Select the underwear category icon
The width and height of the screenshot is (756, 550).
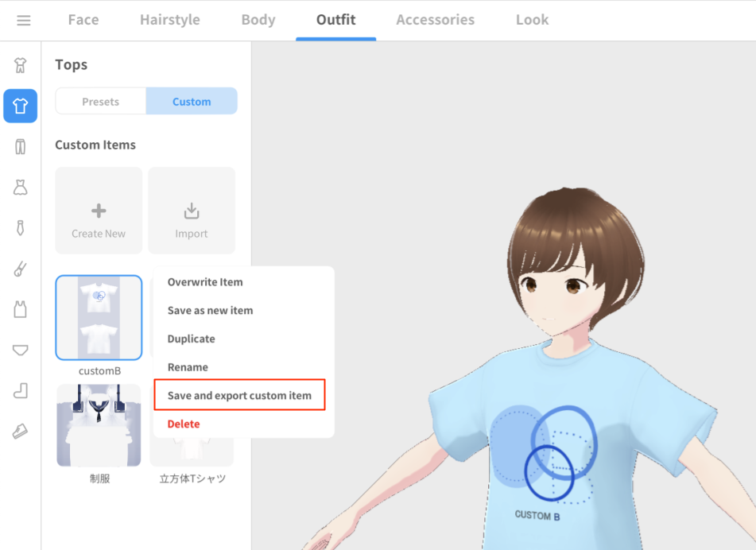tap(20, 350)
